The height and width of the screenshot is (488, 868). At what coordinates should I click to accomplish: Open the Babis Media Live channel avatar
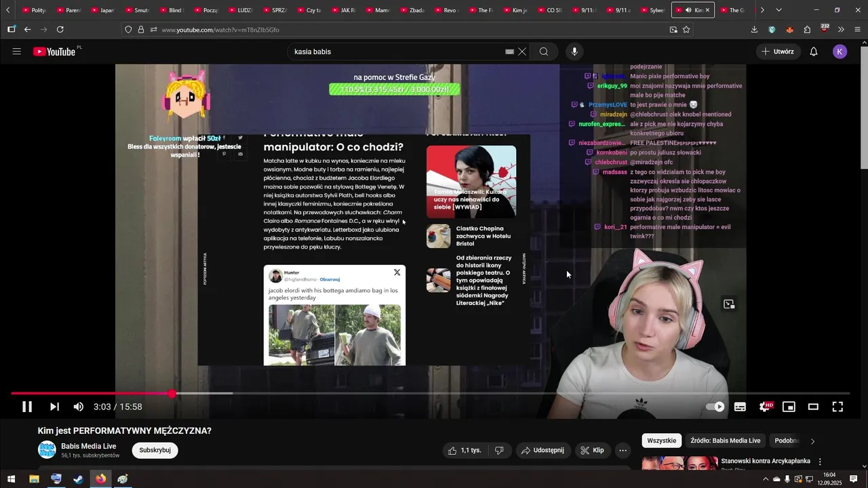coord(47,450)
